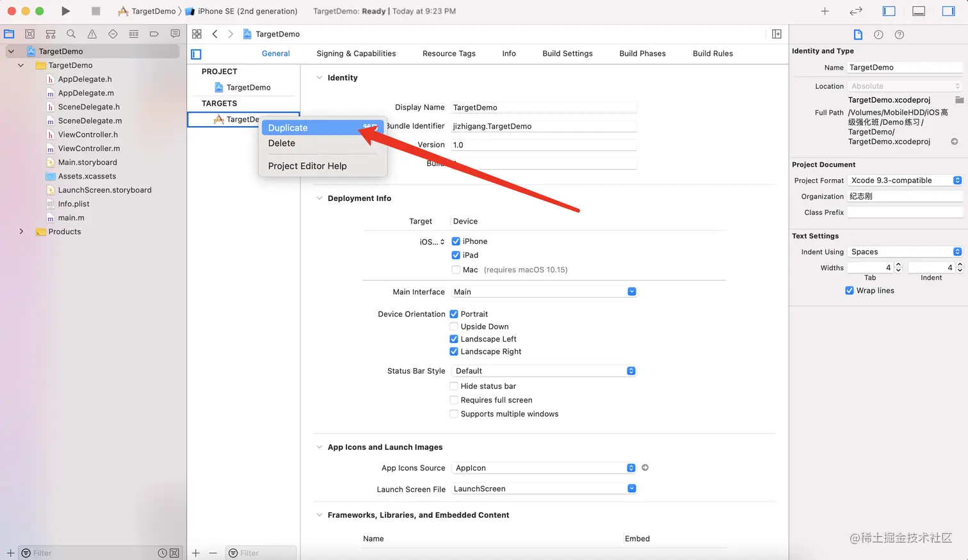This screenshot has height=560, width=968.
Task: Open Project Editor Help
Action: pos(323,166)
